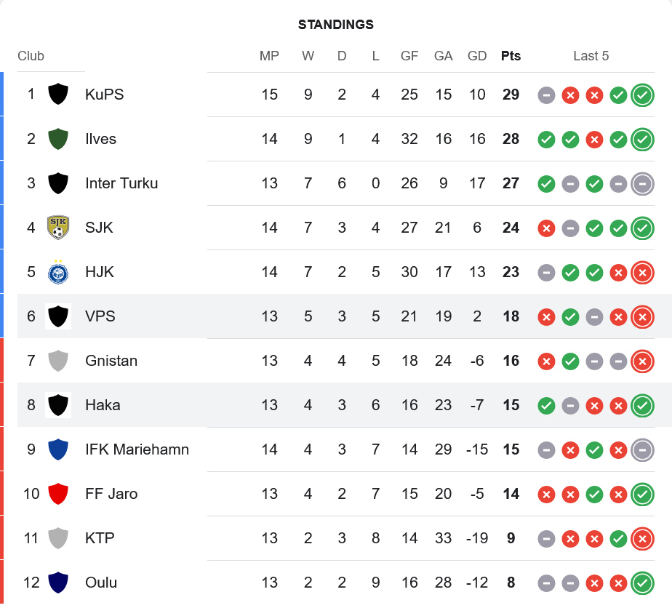Click the green Ilves shield icon
This screenshot has width=672, height=616.
58,139
